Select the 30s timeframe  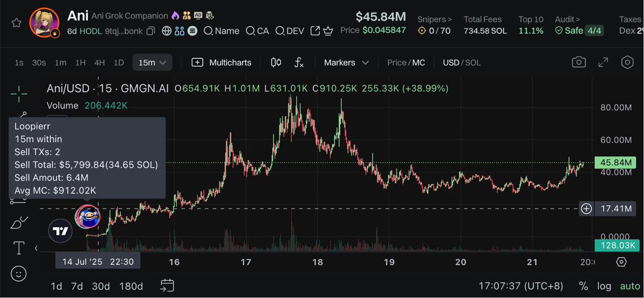pyautogui.click(x=39, y=63)
